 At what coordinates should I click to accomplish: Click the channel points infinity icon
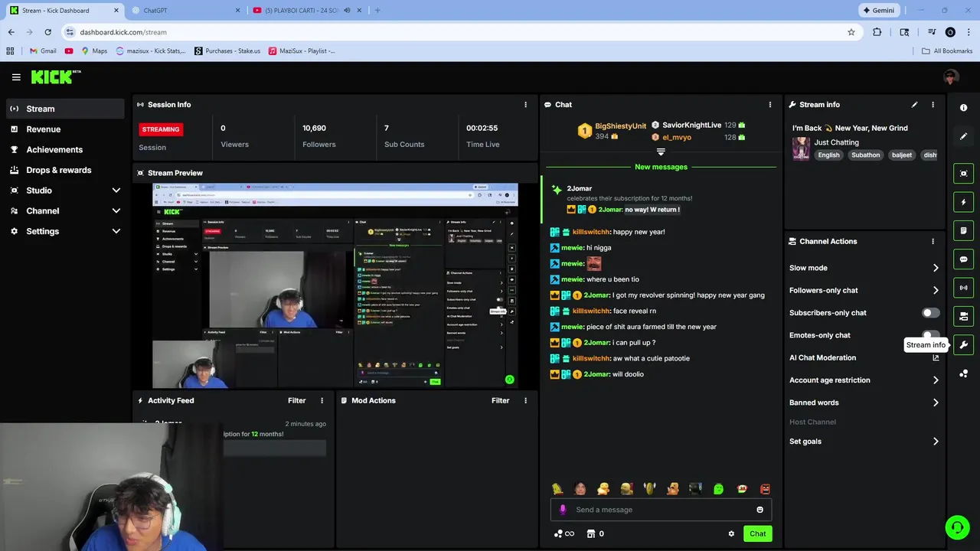tap(564, 534)
